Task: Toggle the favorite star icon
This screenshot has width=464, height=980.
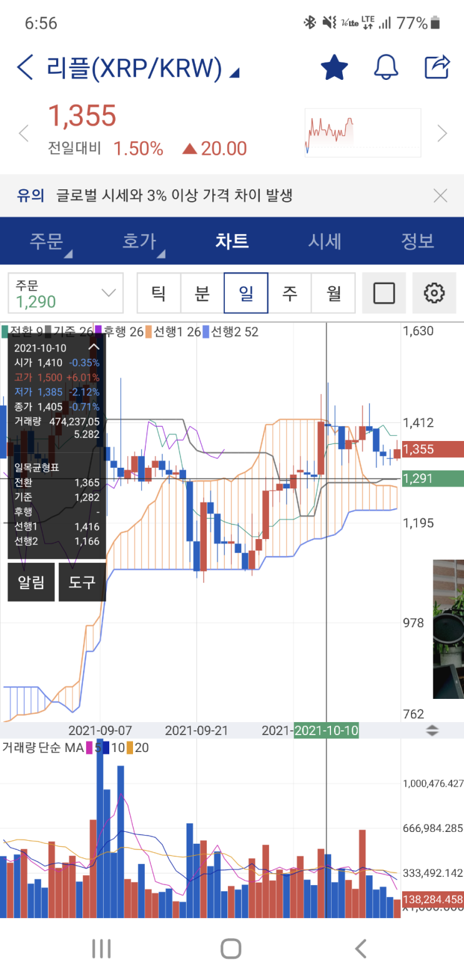Action: (334, 67)
